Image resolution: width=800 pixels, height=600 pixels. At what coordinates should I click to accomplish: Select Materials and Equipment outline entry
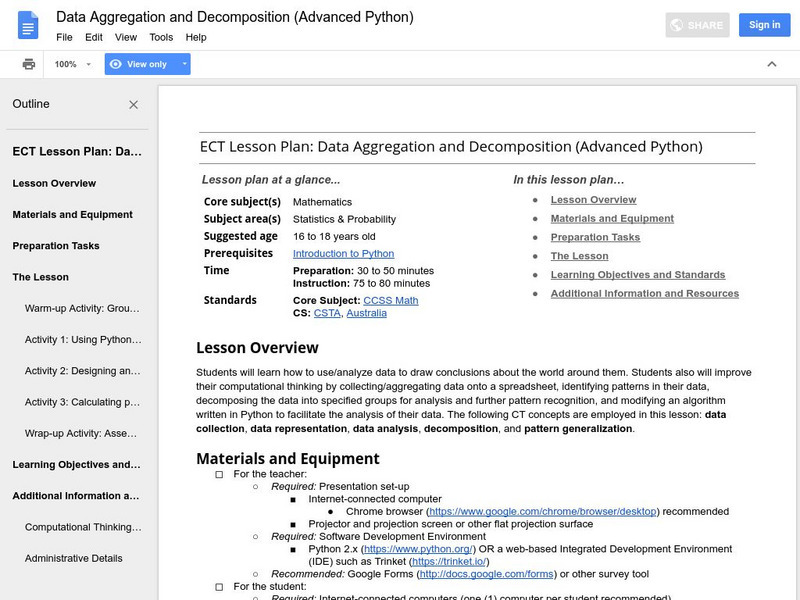pos(72,214)
